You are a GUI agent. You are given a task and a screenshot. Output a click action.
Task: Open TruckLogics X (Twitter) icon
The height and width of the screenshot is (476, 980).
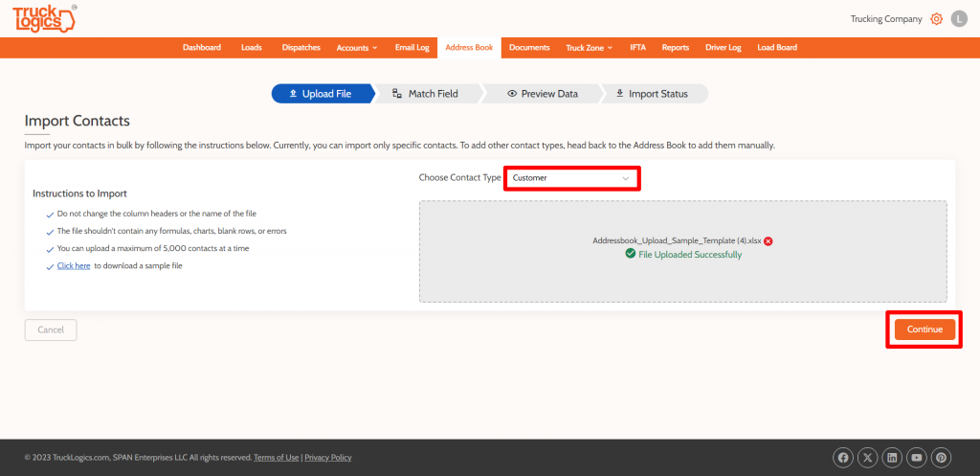[x=867, y=458]
